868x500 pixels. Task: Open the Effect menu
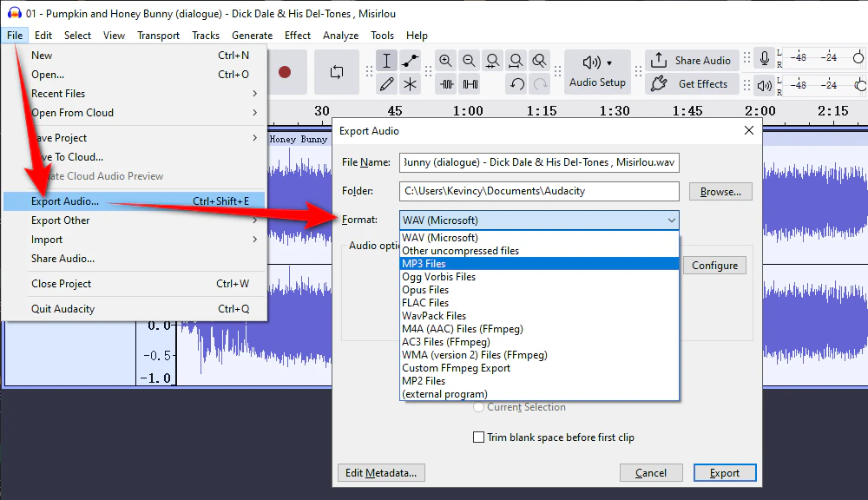pos(297,36)
